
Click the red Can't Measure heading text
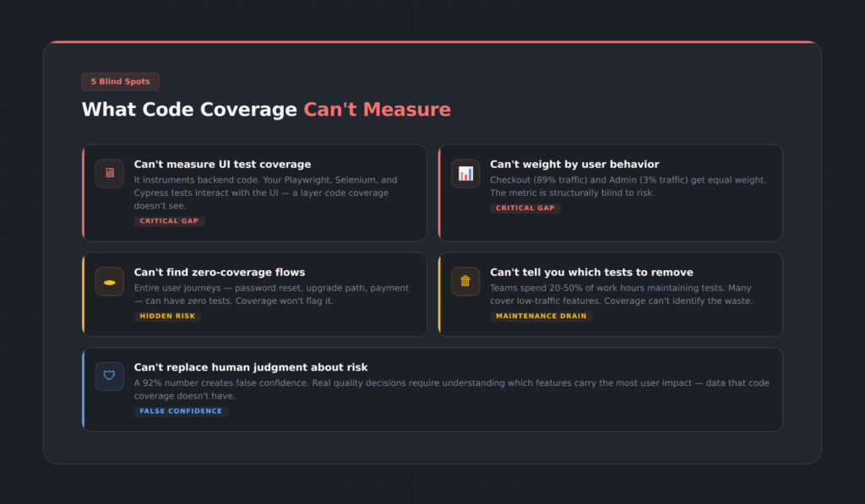[x=377, y=109]
